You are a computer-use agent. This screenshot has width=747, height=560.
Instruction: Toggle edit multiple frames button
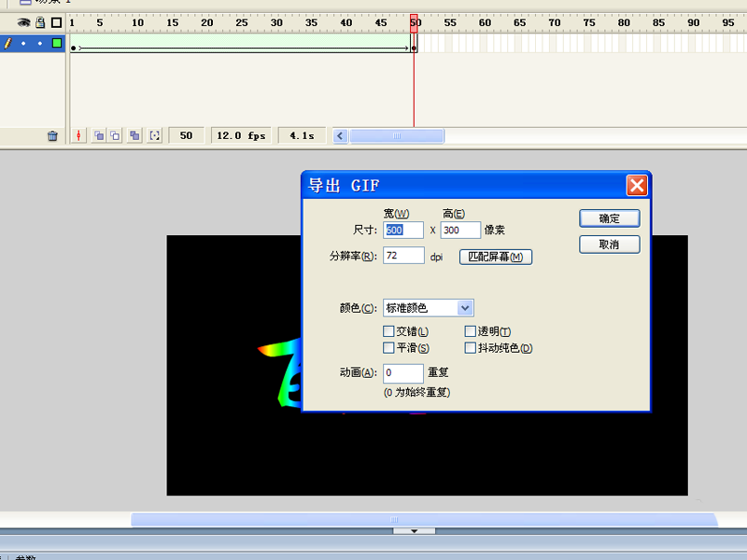pyautogui.click(x=134, y=135)
